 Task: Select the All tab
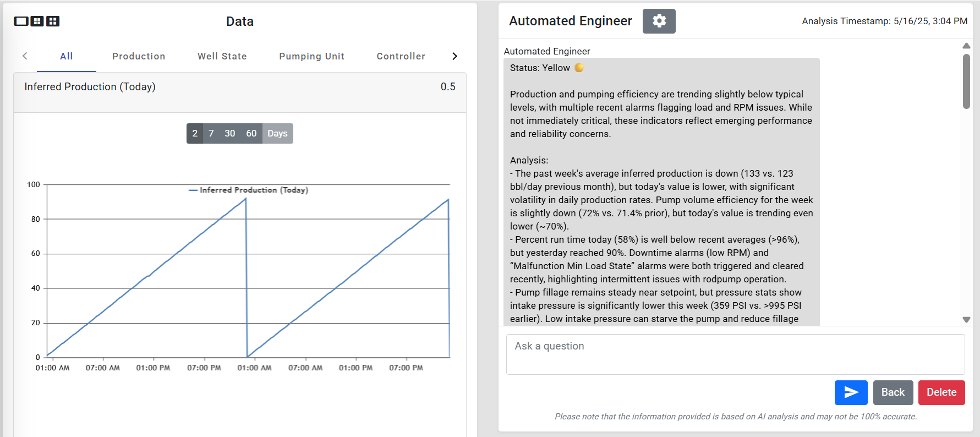(x=67, y=56)
